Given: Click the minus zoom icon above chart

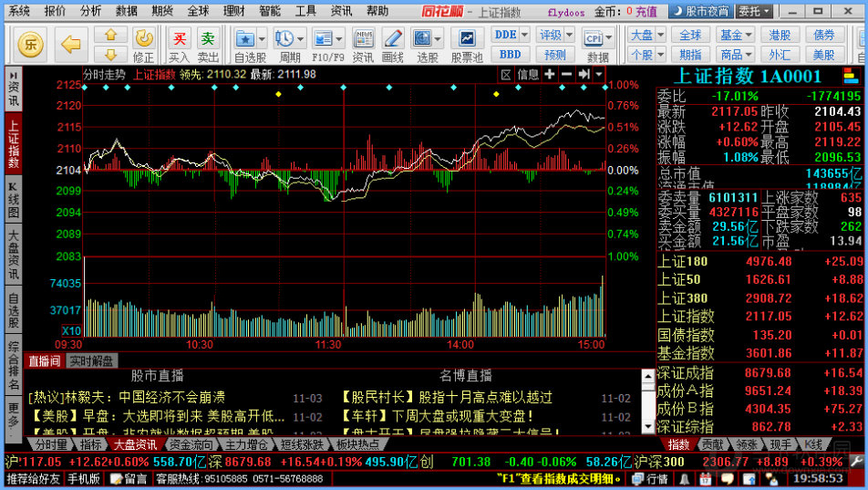Looking at the screenshot, I should point(566,74).
